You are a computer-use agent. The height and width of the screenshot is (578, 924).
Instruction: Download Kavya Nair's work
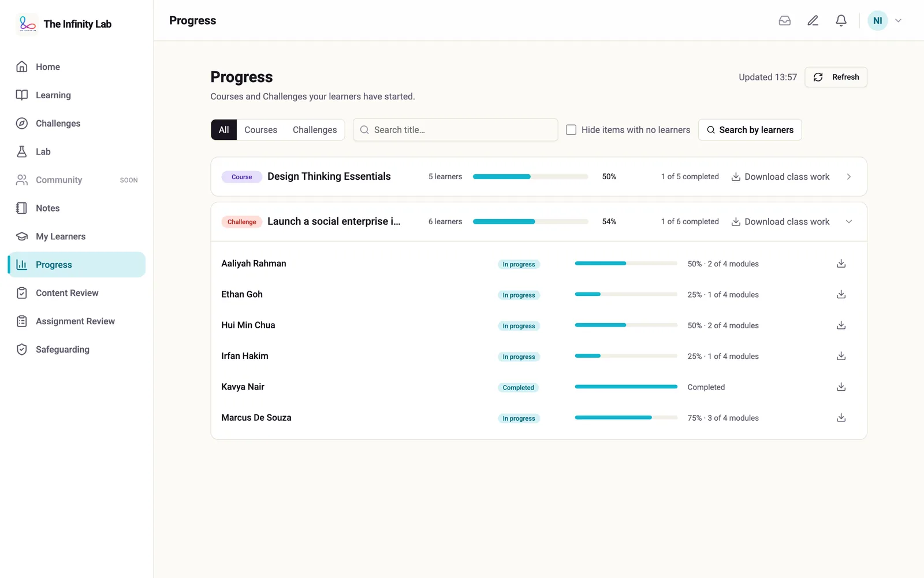[841, 387]
